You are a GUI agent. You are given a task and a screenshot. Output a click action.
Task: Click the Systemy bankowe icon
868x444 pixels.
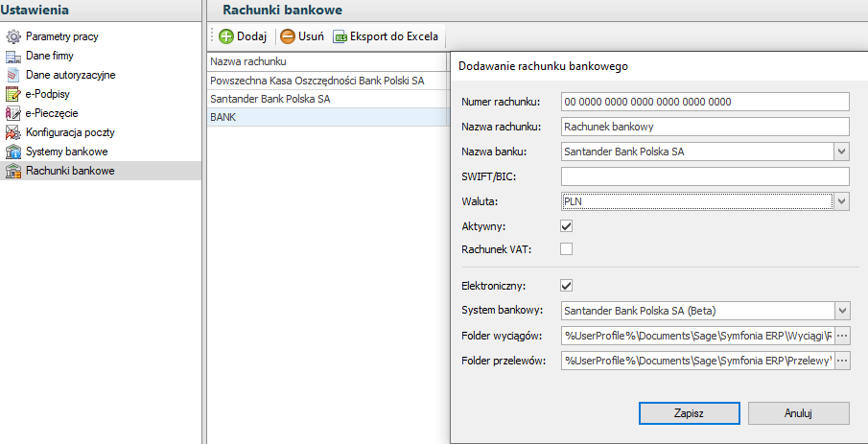pyautogui.click(x=13, y=152)
